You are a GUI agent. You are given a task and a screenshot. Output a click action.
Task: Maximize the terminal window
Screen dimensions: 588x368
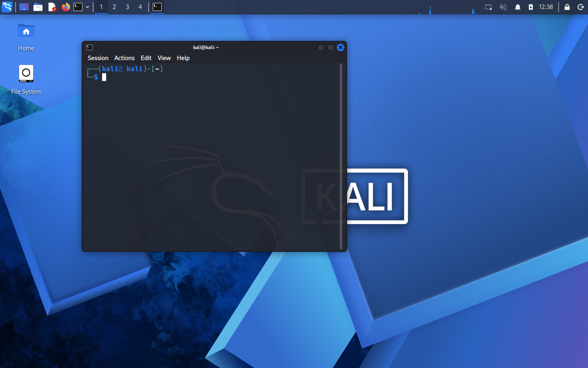click(x=331, y=47)
